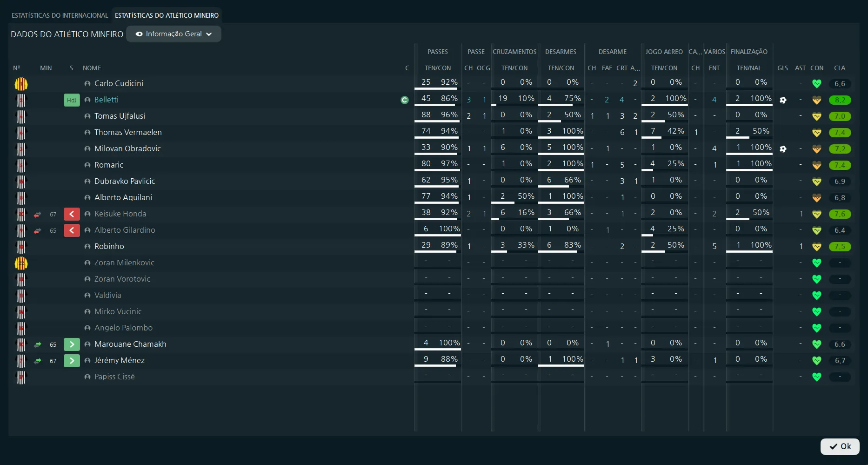The image size is (868, 465).
Task: Sort by the GLS column header
Action: pos(783,68)
